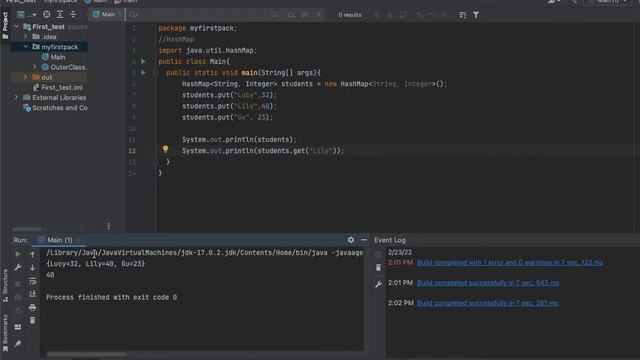Click import java.util.HashMap line

coord(207,50)
